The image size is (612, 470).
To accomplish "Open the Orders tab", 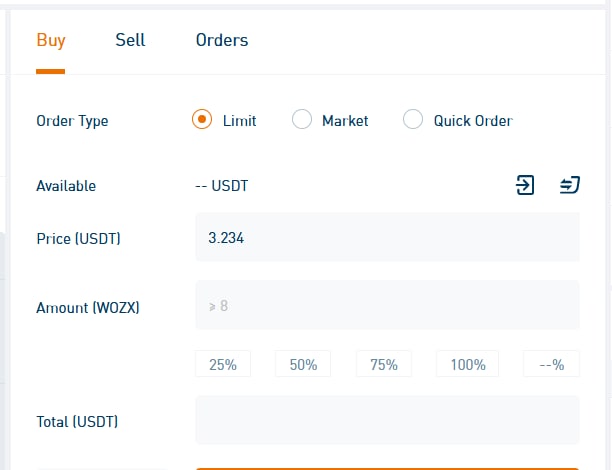I will pos(222,40).
